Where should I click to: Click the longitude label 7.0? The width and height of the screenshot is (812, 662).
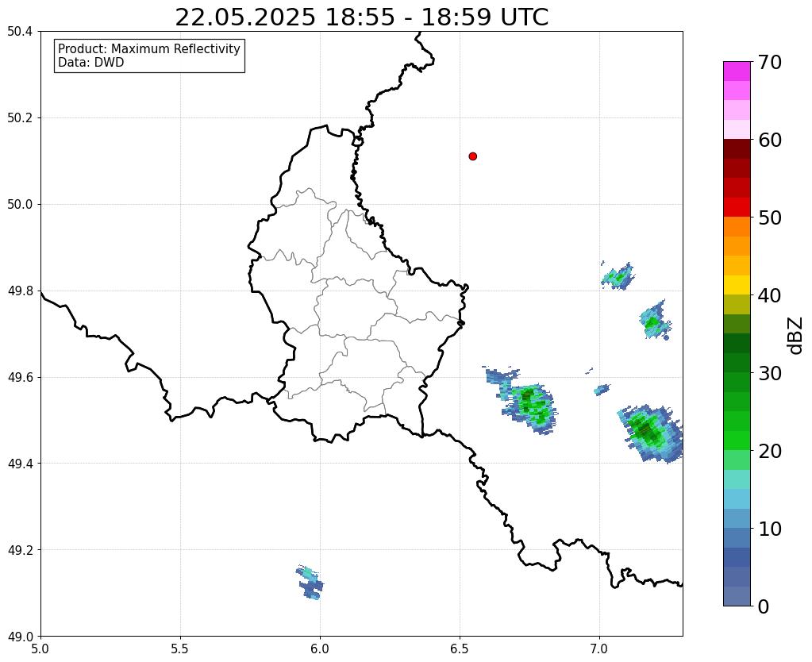point(599,649)
